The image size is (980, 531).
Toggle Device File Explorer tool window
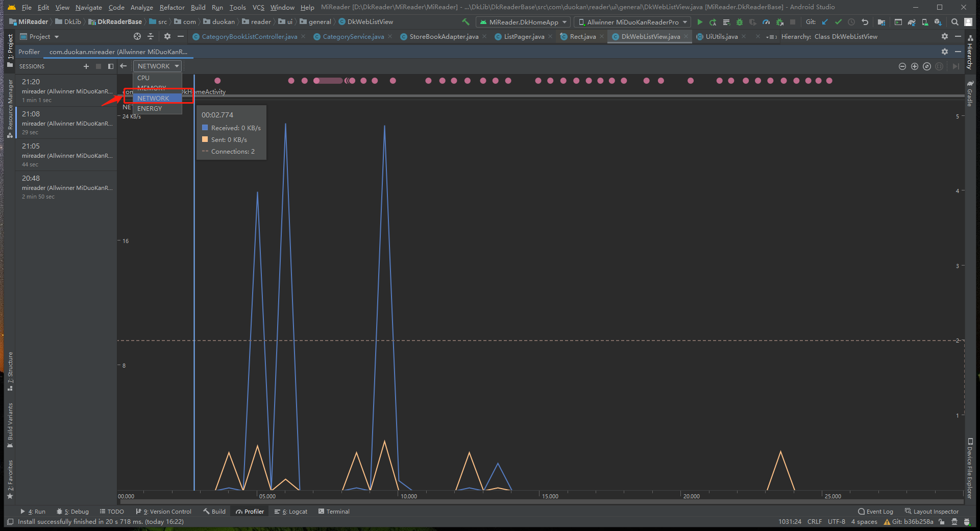970,468
